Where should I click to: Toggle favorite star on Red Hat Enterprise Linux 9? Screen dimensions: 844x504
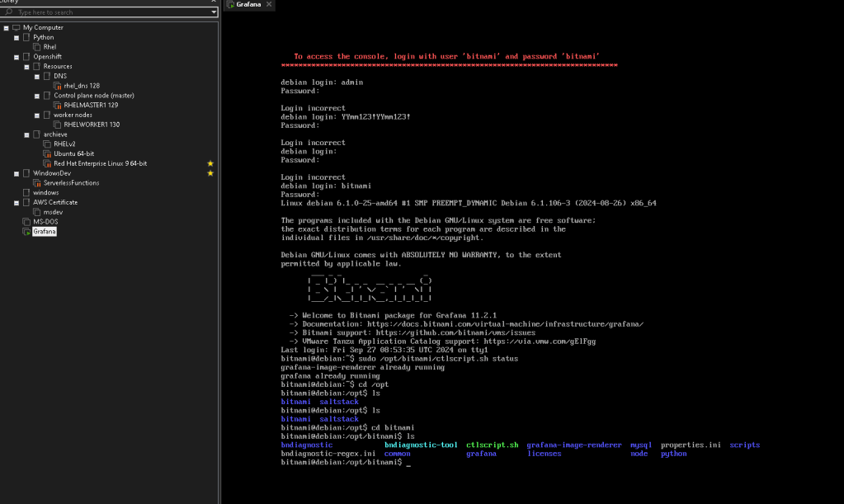tap(210, 163)
